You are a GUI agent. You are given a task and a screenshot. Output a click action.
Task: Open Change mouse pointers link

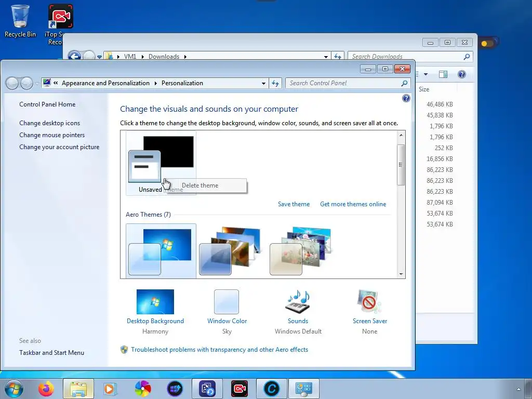52,135
